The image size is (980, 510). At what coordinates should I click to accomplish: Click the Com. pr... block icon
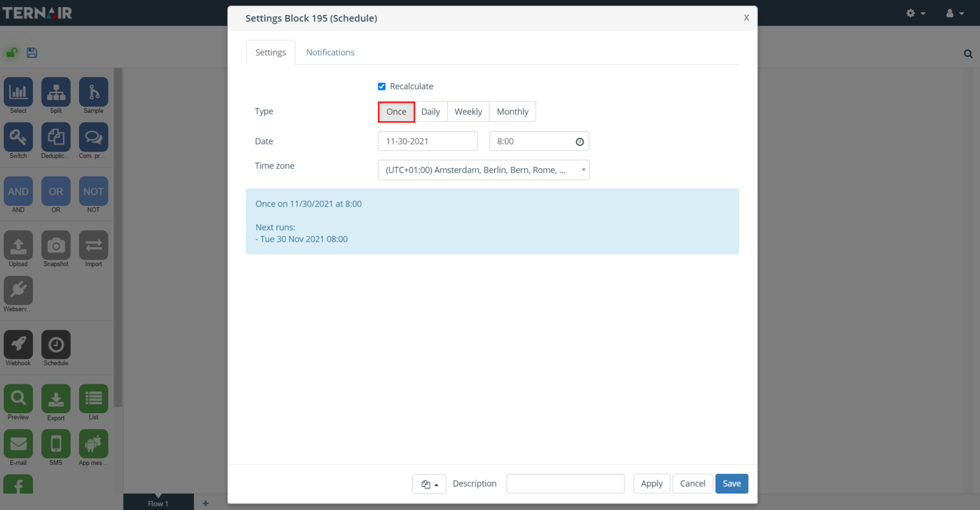(94, 137)
